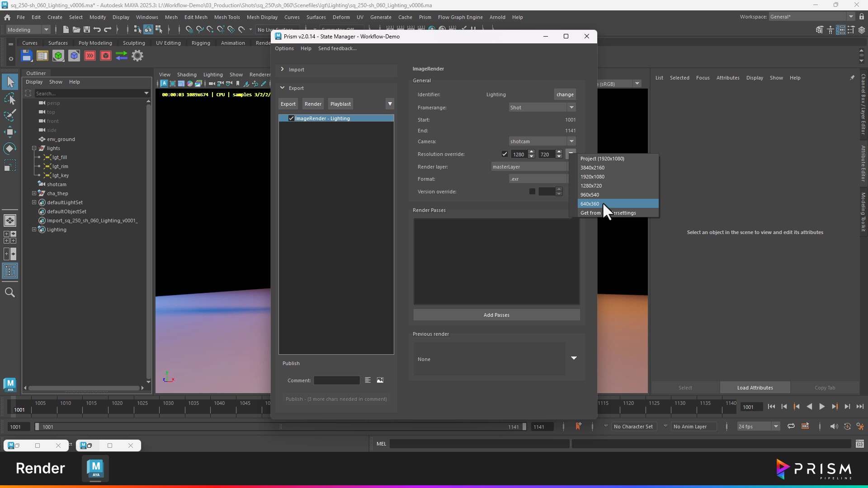Click the Load Attributes button
The width and height of the screenshot is (868, 488).
755,388
